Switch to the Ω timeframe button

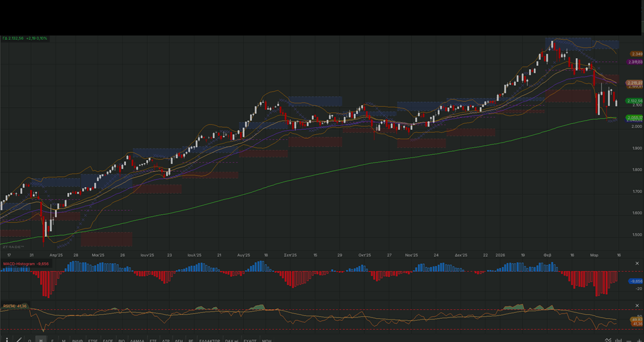30,340
